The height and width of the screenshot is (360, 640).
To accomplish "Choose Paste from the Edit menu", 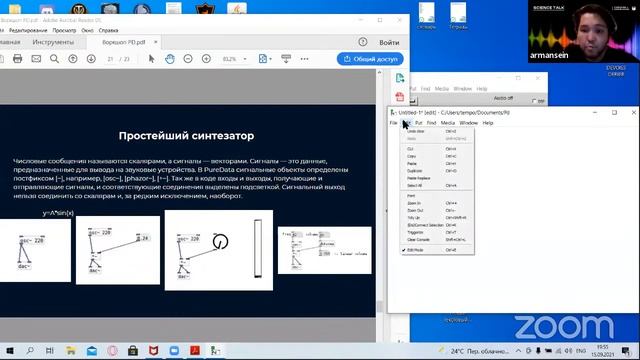I will pyautogui.click(x=437, y=164).
